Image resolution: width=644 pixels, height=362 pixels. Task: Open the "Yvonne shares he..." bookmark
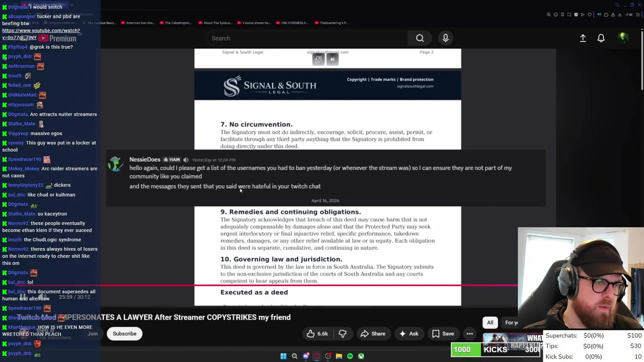pyautogui.click(x=254, y=23)
